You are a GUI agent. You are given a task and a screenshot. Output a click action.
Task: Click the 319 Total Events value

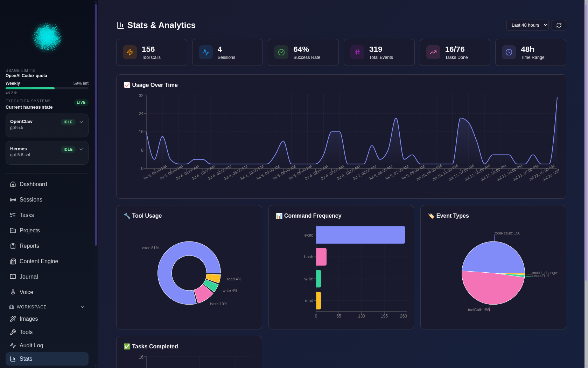376,49
